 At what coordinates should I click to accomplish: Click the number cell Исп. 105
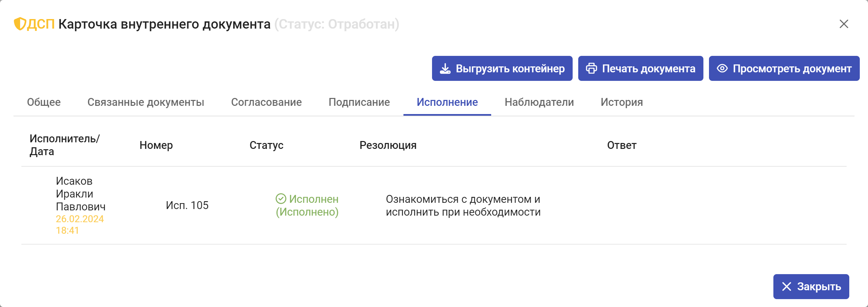pyautogui.click(x=187, y=205)
